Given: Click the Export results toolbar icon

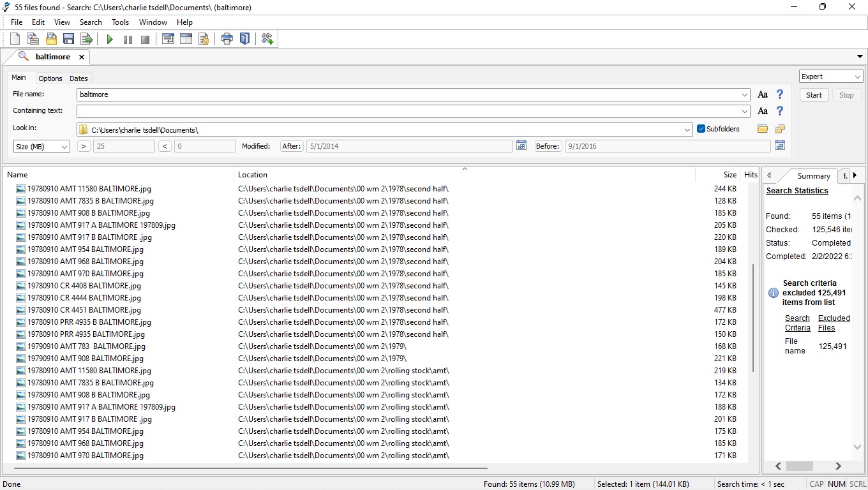Looking at the screenshot, I should pos(86,40).
